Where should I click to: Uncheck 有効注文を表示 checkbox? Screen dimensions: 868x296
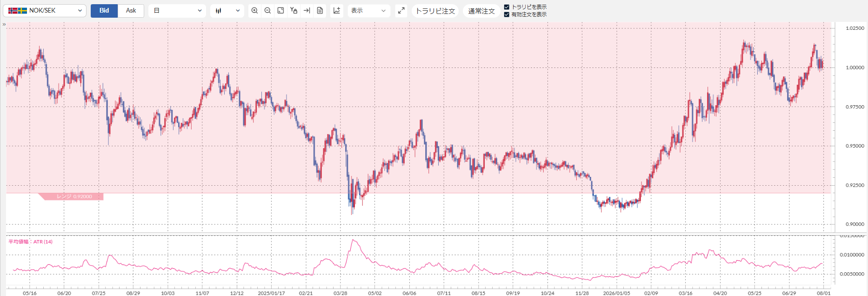(507, 14)
